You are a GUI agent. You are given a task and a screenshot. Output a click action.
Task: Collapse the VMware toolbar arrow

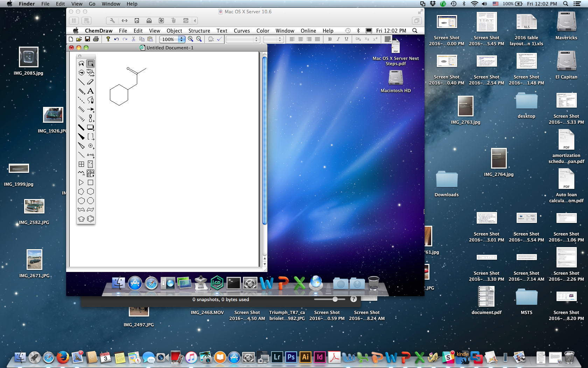(195, 21)
